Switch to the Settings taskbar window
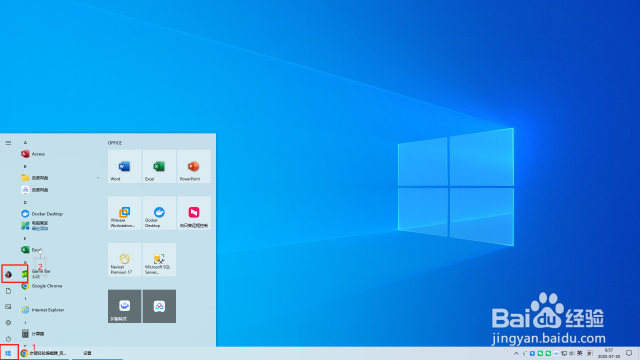 tap(97, 353)
